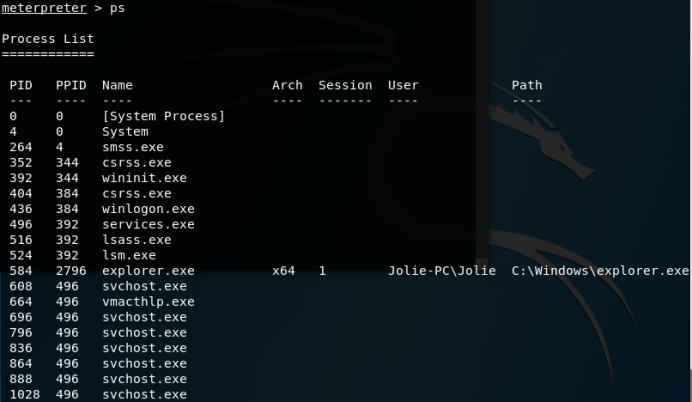
Task: Click PID 436 of winlogon.exe
Action: coord(21,209)
